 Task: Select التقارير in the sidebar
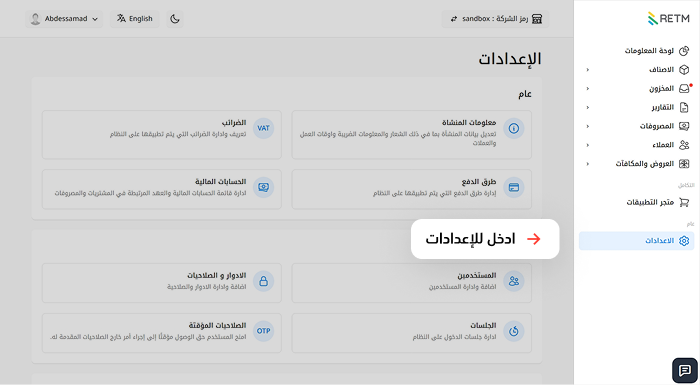point(637,107)
